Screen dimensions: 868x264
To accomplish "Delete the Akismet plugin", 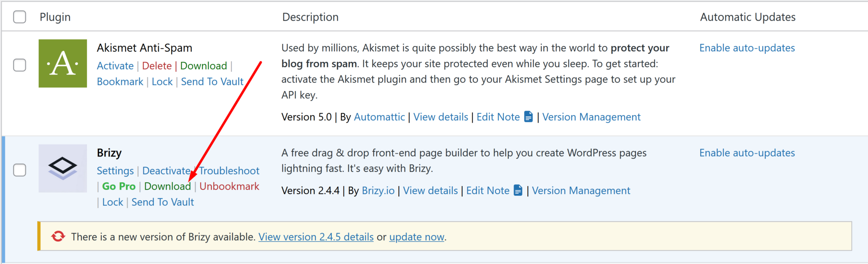I will pos(157,66).
